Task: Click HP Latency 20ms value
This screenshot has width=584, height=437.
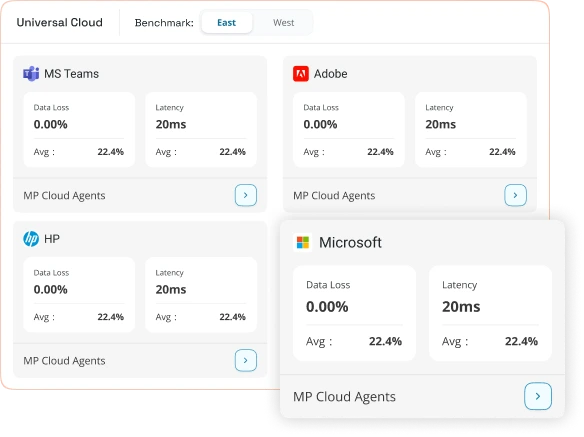Action: (171, 289)
